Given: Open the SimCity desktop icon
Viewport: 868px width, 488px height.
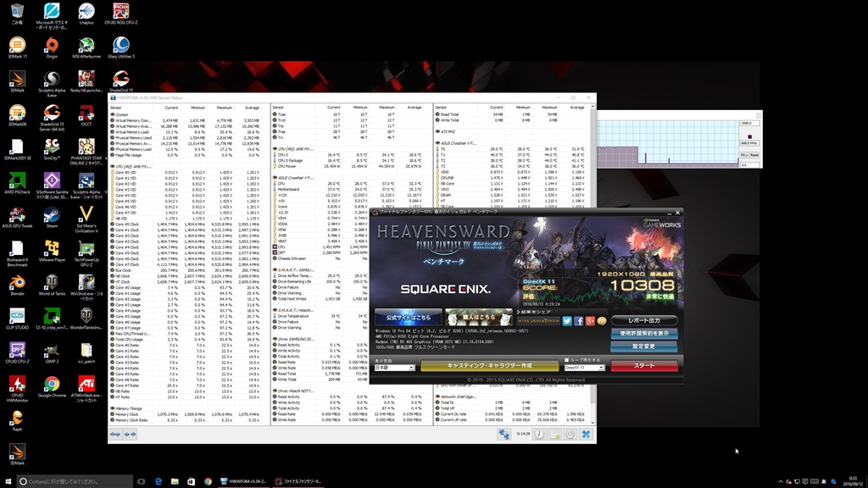Looking at the screenshot, I should 52,149.
